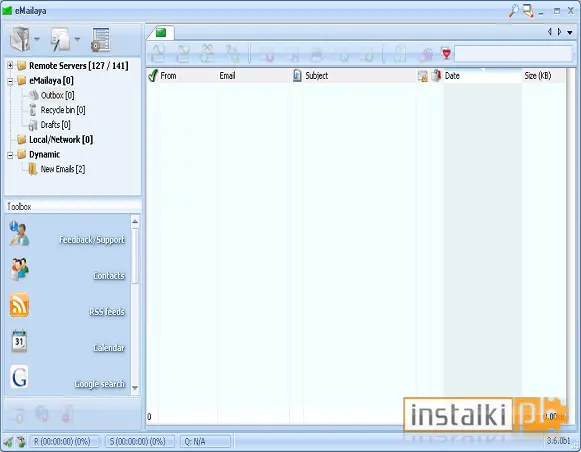This screenshot has height=452, width=581.
Task: Click the first faded mail toolbar icon
Action: click(159, 54)
